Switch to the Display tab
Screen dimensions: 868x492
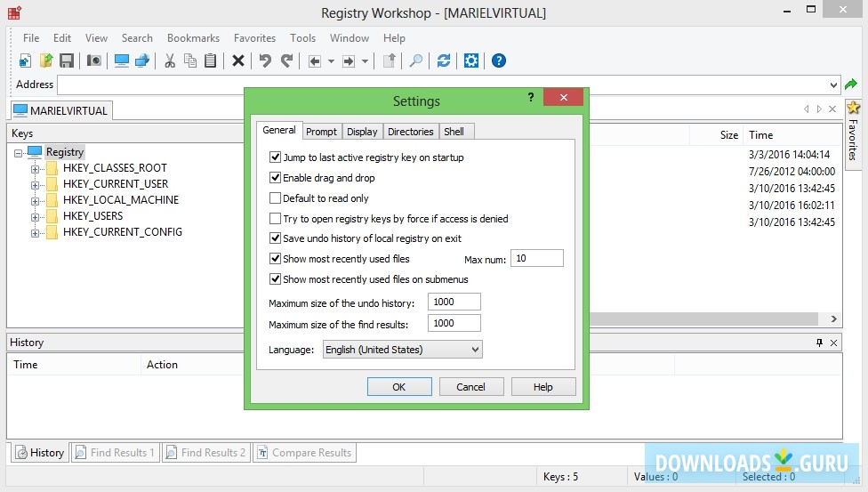point(362,132)
